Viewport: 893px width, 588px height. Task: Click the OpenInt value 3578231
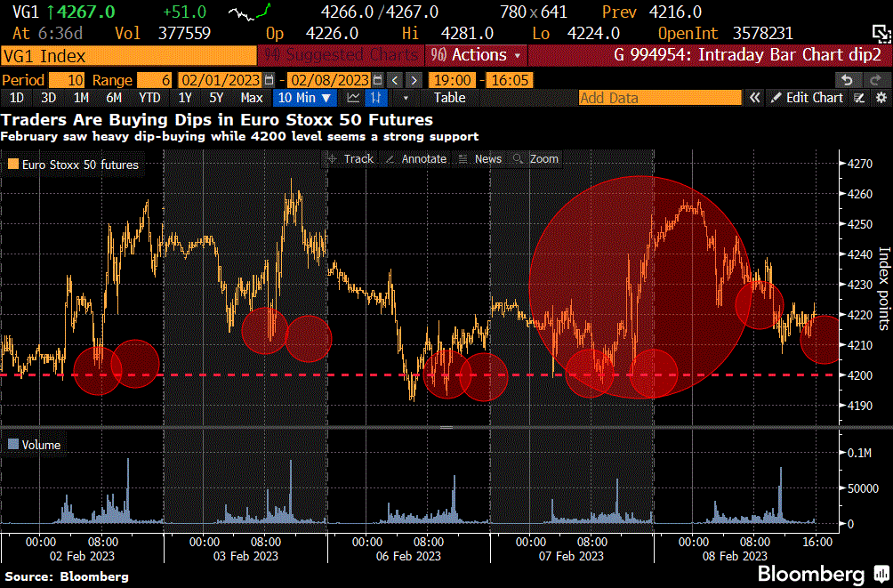tap(762, 34)
